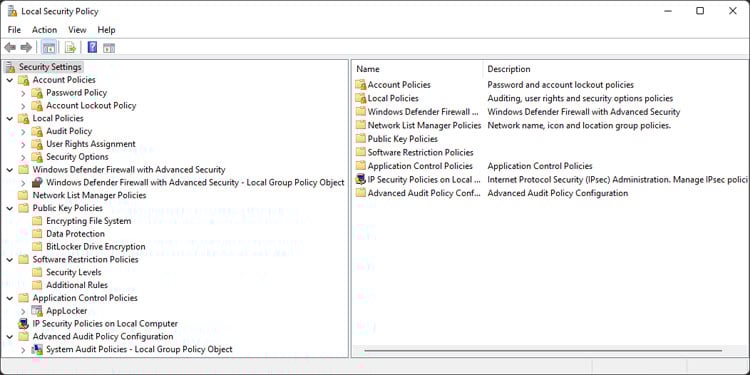Click the firewall Local Group Policy Object icon
Viewport: 750px width, 375px height.
(37, 183)
